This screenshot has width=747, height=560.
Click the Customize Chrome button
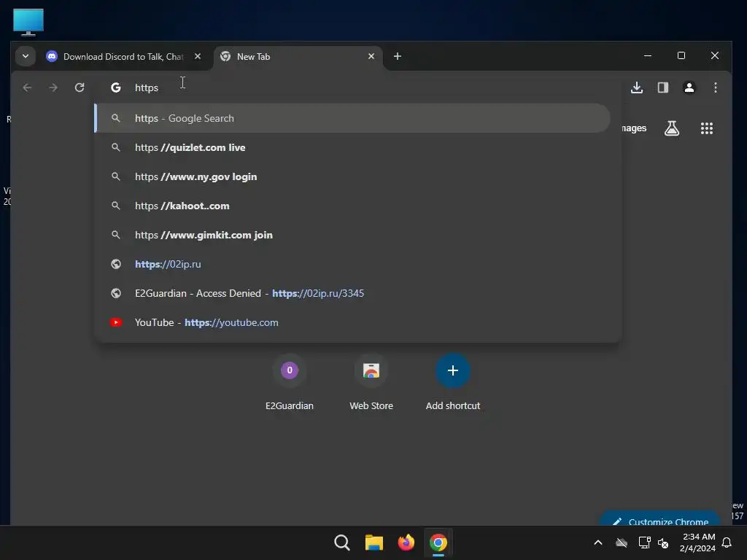pos(660,519)
